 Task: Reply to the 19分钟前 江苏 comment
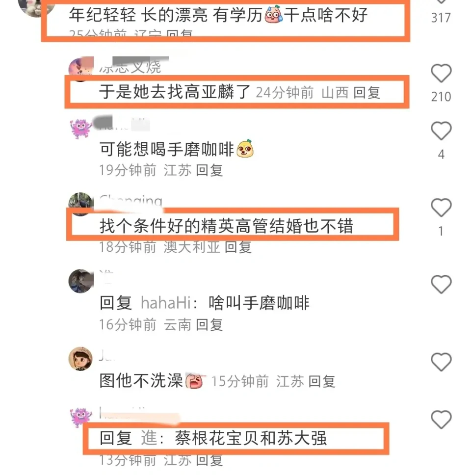[x=209, y=170]
